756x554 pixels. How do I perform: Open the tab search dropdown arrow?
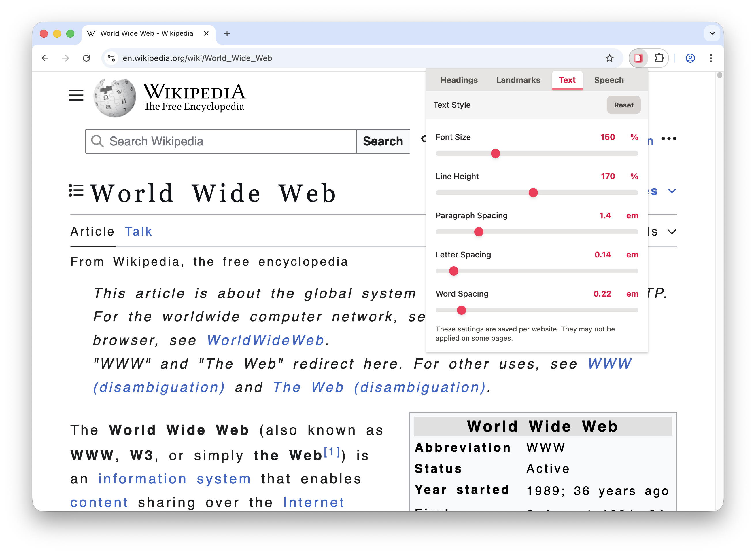[712, 33]
